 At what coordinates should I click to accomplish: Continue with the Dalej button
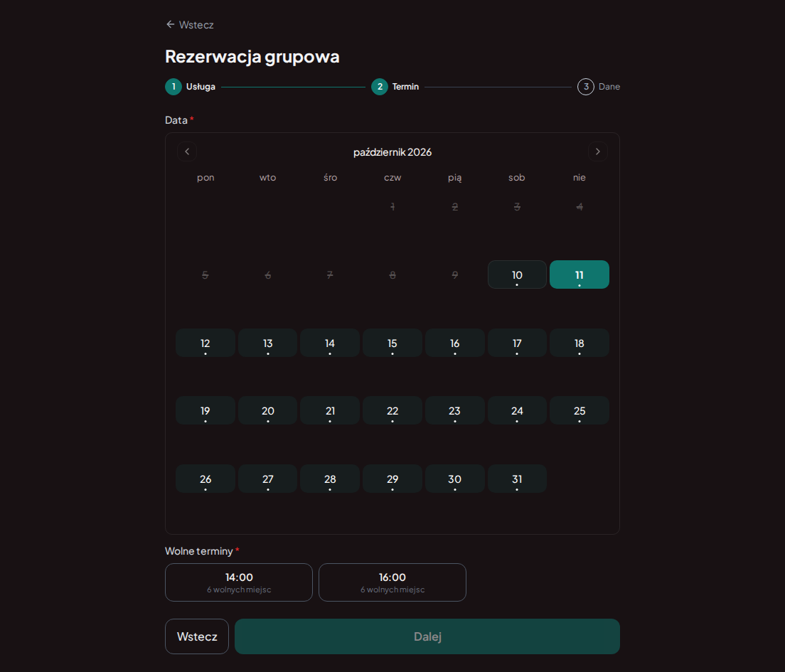[x=427, y=636]
